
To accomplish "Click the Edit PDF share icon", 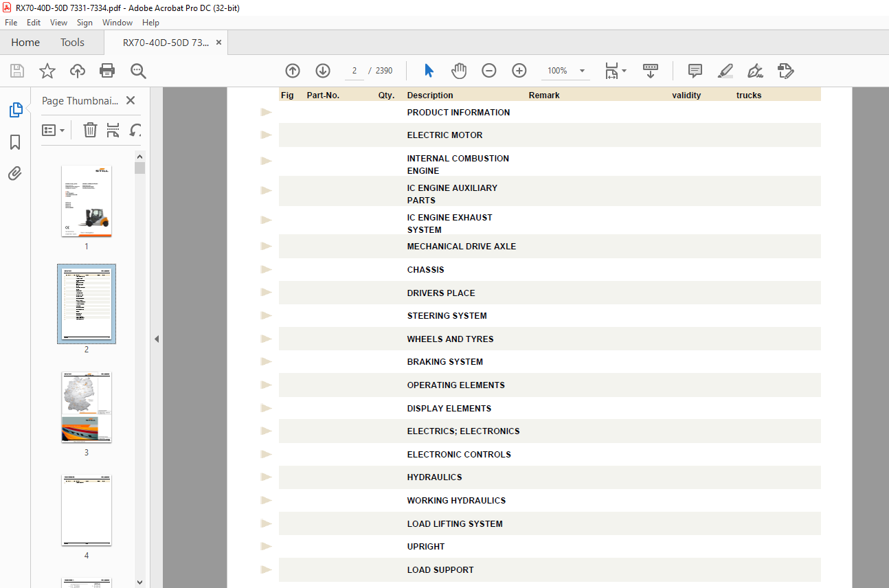I will tap(786, 71).
